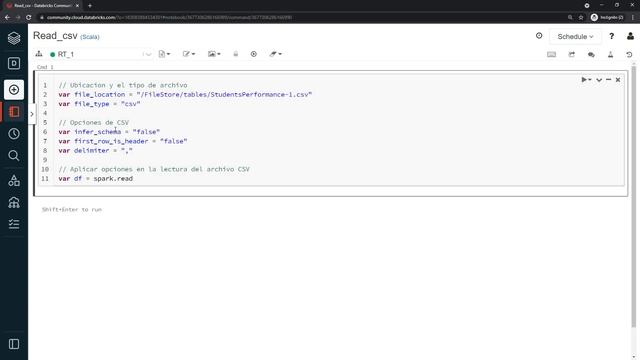This screenshot has height=360, width=640.
Task: Click the first_row_is_header code line
Action: click(x=122, y=141)
